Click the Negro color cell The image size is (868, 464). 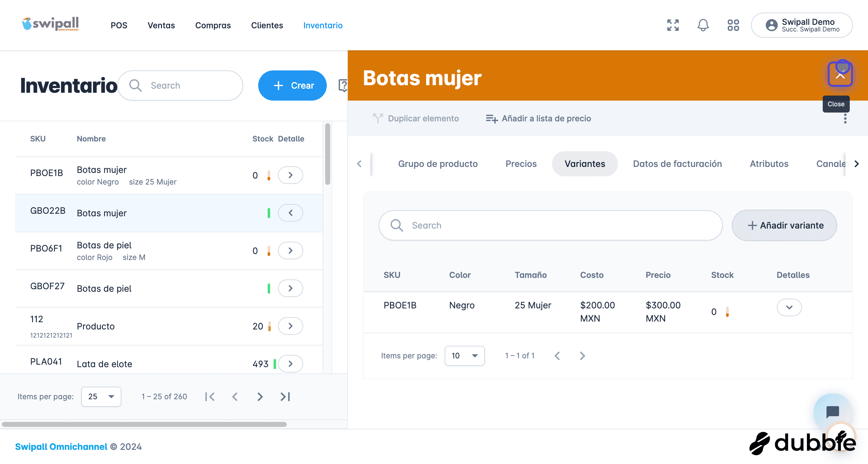pyautogui.click(x=462, y=305)
